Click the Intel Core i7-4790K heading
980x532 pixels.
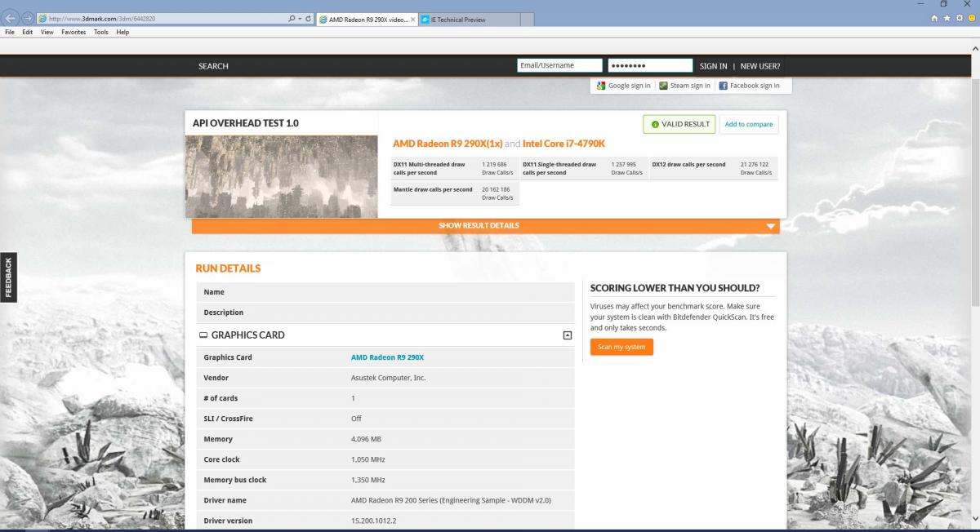563,144
